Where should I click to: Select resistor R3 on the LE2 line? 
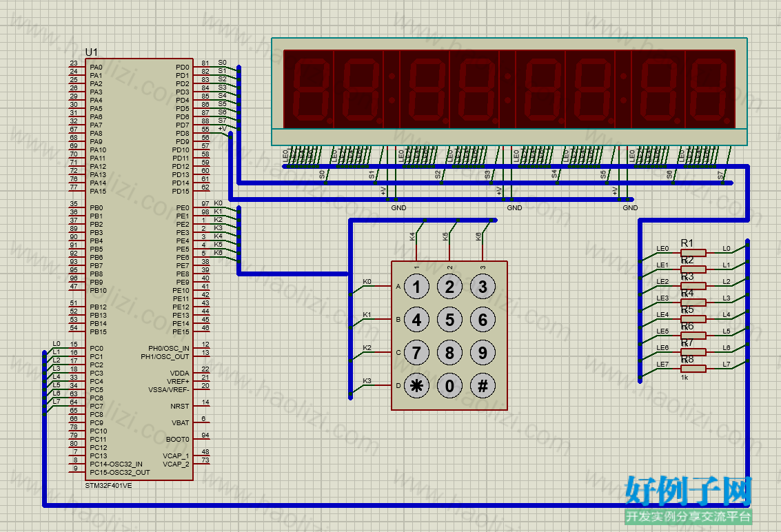click(693, 285)
